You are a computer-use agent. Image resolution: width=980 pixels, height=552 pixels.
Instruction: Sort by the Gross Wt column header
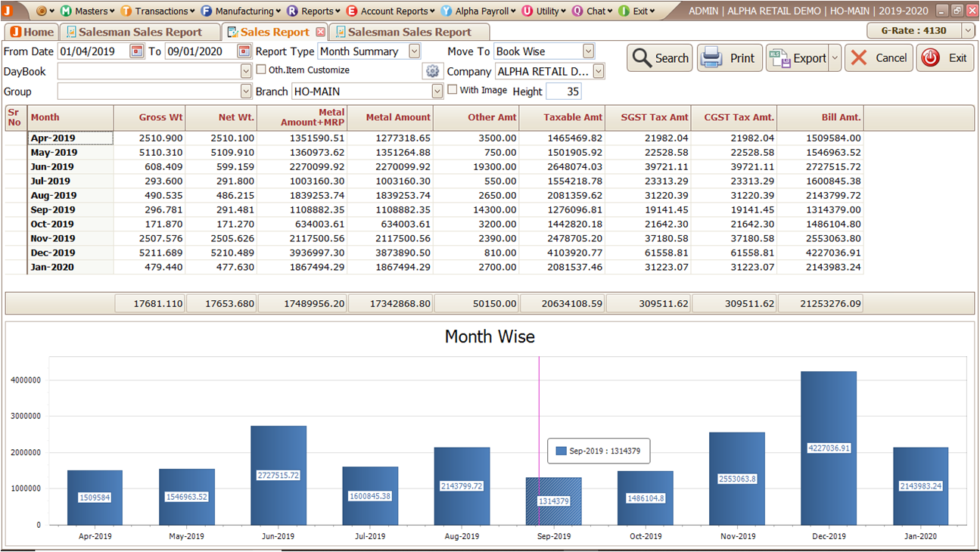(x=149, y=117)
